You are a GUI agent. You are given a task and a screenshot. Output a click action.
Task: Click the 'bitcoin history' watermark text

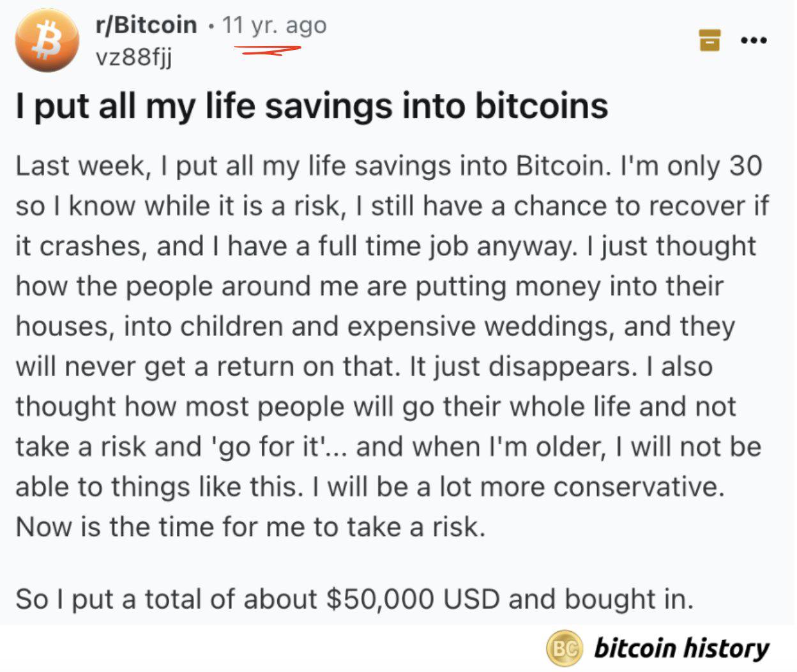pyautogui.click(x=681, y=648)
